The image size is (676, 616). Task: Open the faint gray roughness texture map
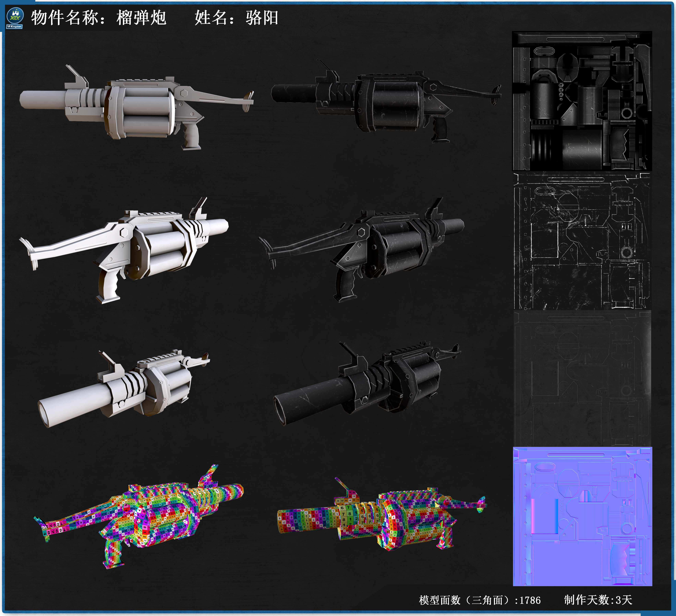(x=582, y=378)
